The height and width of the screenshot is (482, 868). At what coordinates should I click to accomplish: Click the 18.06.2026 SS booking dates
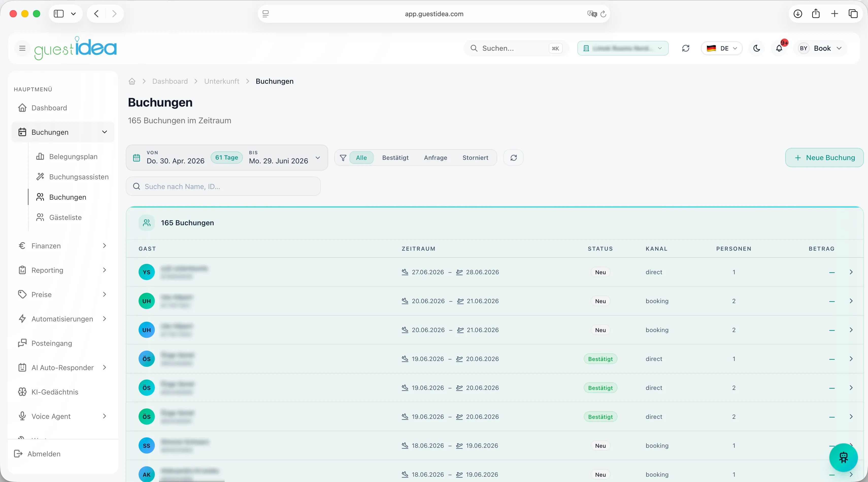(450, 445)
